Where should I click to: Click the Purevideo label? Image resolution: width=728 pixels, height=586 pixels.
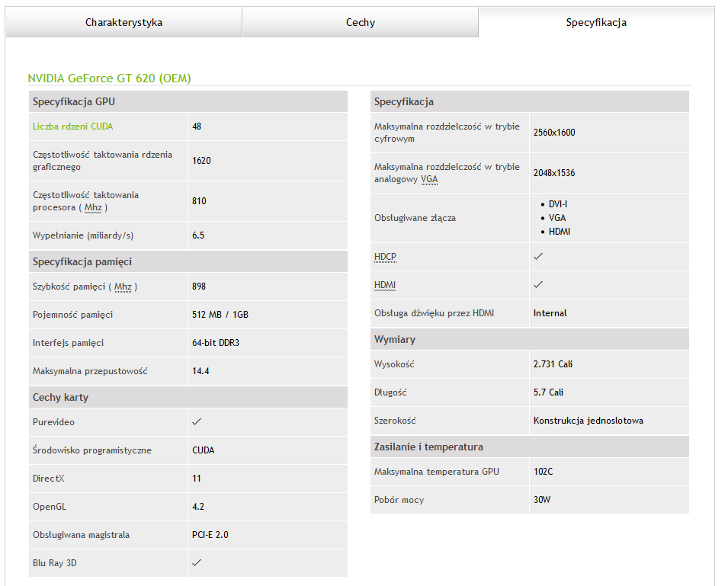click(53, 422)
